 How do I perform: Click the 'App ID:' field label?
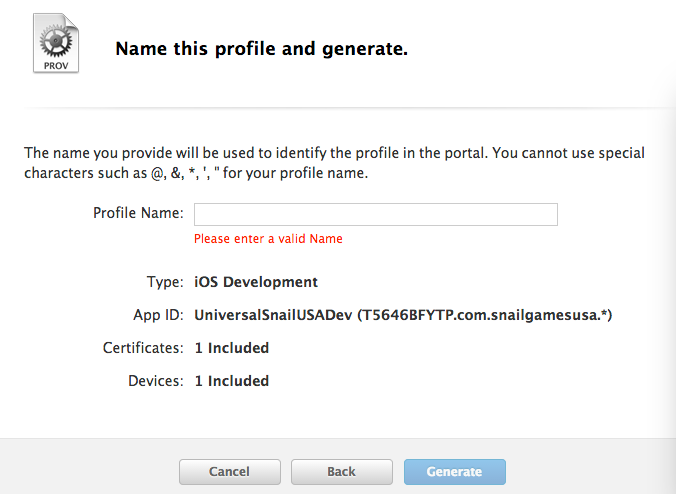[158, 315]
